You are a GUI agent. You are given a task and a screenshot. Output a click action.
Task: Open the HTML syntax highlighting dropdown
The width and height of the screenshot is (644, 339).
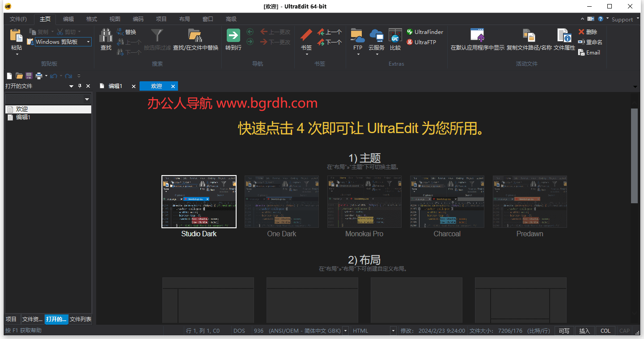(x=394, y=331)
